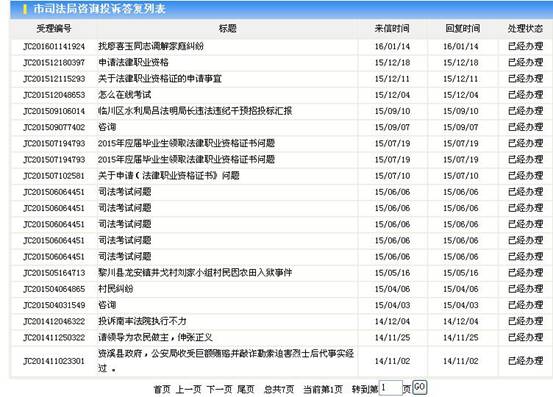Image resolution: width=553 pixels, height=397 pixels.
Task: Click 回复时间 date 14/11/02
Action: (461, 361)
